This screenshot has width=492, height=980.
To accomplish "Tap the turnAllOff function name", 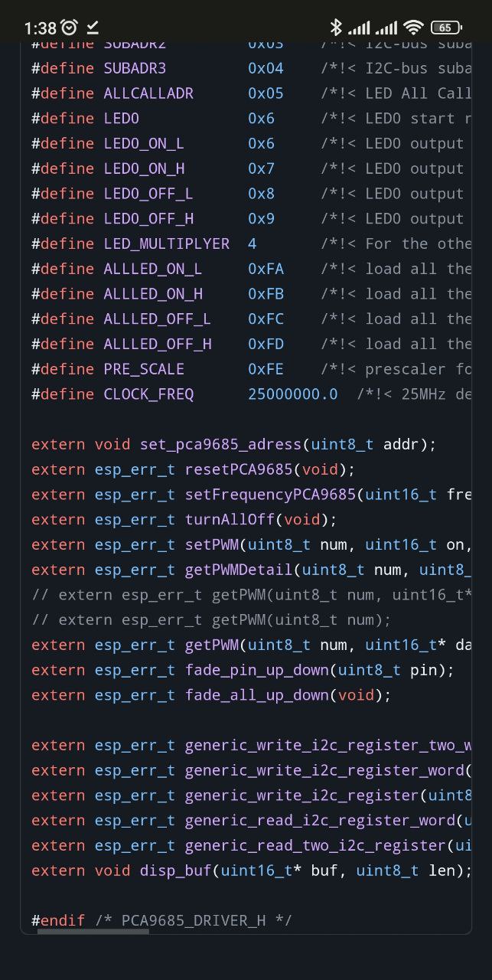I will tap(230, 519).
